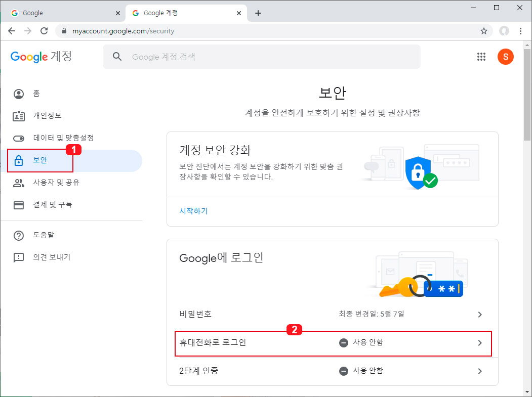The width and height of the screenshot is (532, 397).
Task: Open 홈 in sidebar
Action: pyautogui.click(x=71, y=94)
